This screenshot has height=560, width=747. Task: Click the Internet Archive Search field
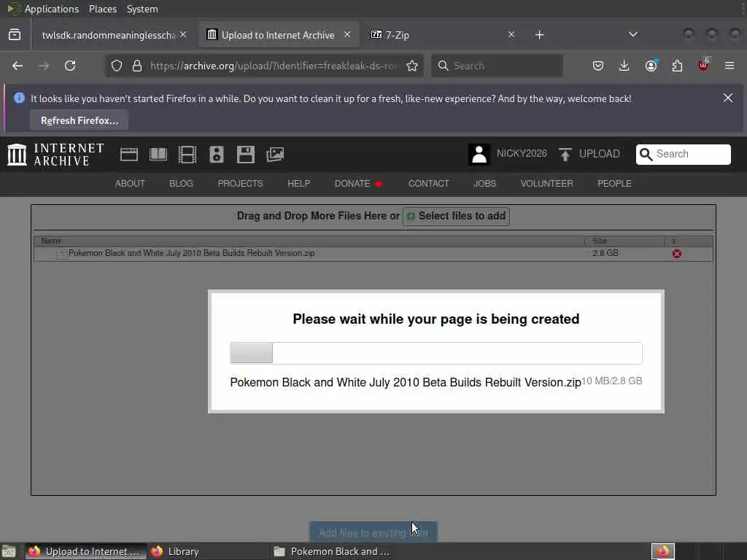coord(683,155)
